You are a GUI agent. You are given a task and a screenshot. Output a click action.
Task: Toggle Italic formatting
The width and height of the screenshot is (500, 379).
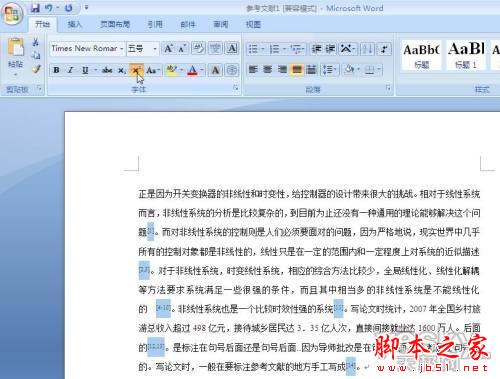70,70
